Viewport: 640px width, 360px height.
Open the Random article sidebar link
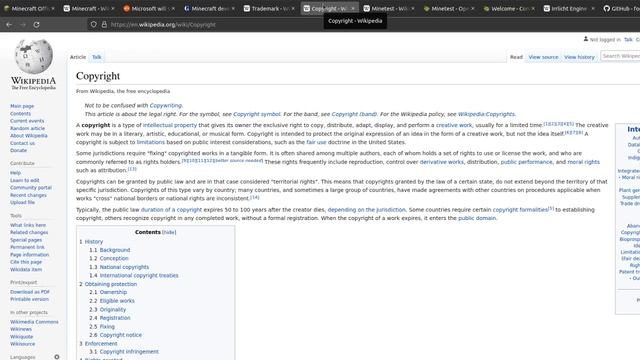[x=27, y=128]
